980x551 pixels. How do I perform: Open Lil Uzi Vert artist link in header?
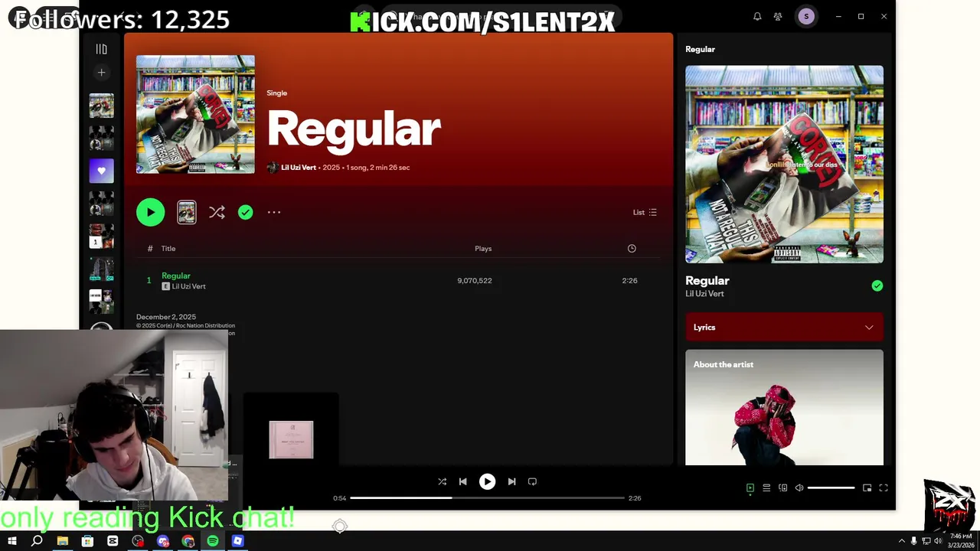pyautogui.click(x=299, y=168)
